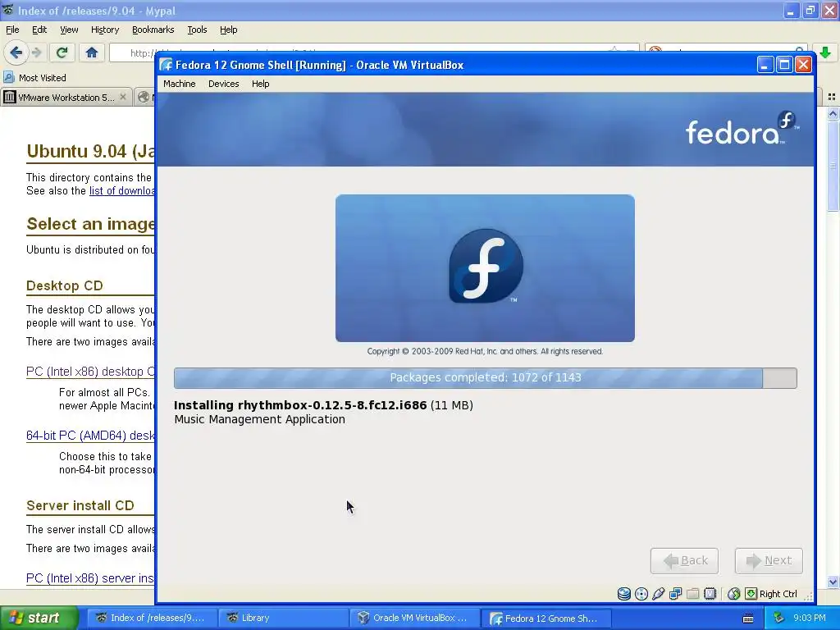Click the scrollbar down arrow in Mypal

pos(833,582)
